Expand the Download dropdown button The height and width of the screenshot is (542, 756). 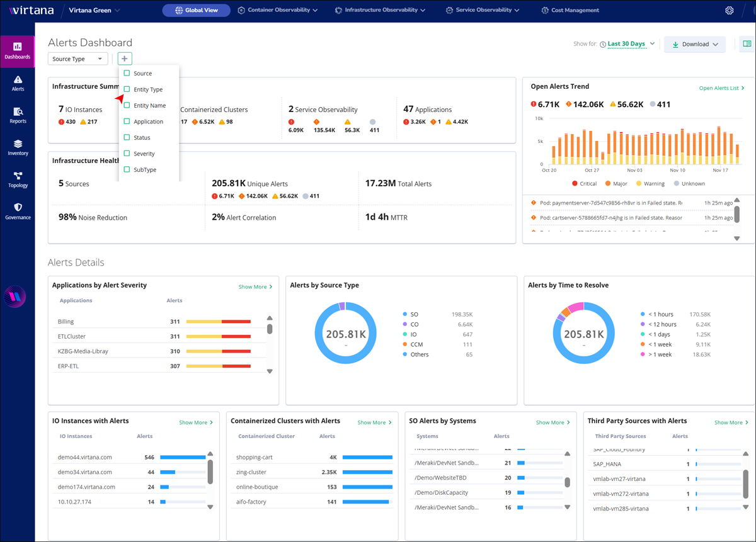click(695, 45)
